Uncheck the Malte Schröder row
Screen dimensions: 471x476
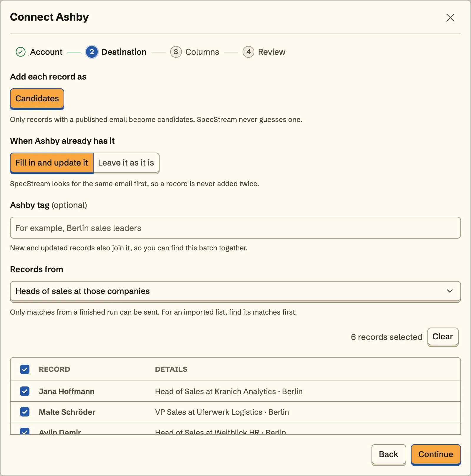click(x=25, y=412)
